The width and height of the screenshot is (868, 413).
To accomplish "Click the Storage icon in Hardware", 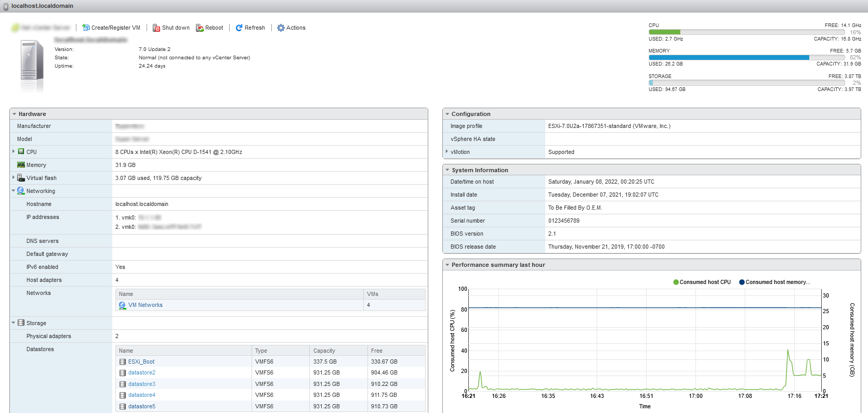I will (21, 323).
